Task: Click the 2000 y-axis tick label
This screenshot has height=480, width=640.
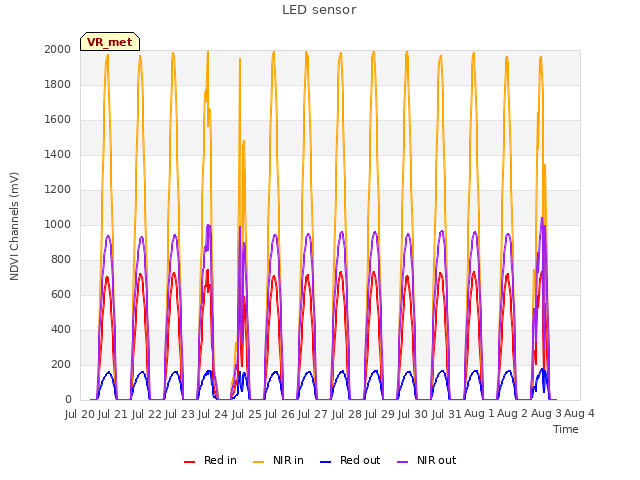Action: 58,49
